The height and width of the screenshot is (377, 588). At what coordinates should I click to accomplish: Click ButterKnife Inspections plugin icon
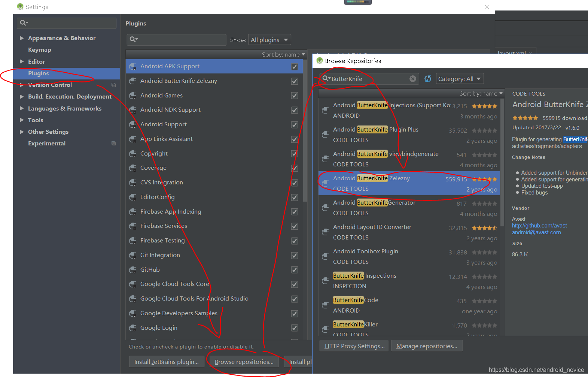pos(325,281)
